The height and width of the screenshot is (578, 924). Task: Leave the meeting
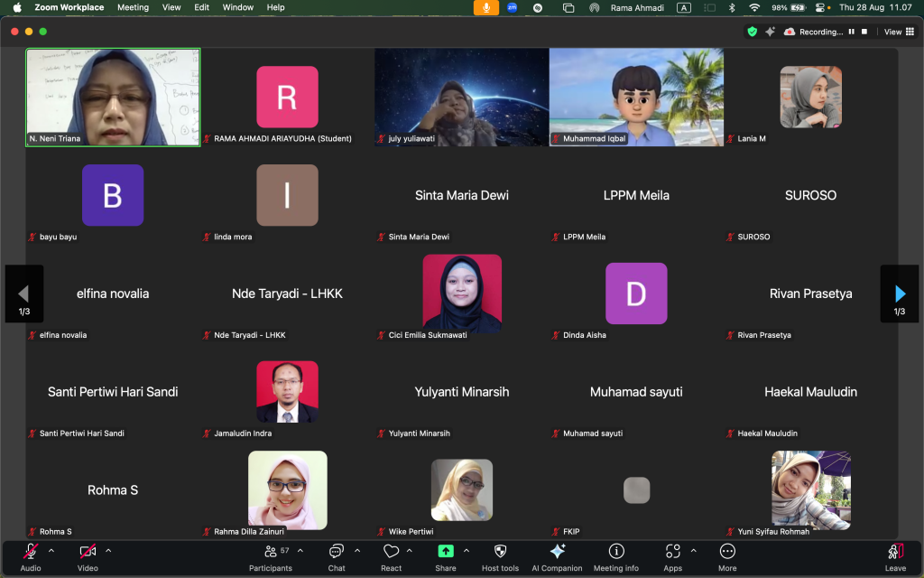(895, 556)
